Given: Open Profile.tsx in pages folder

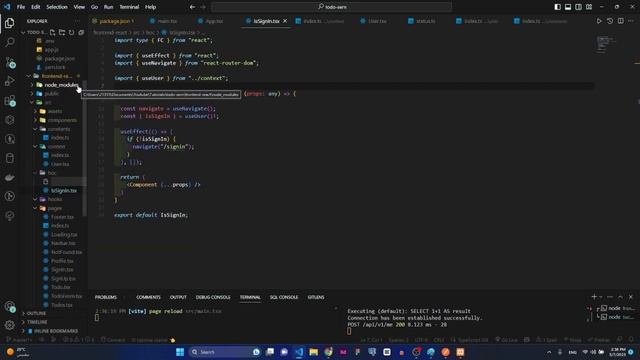Looking at the screenshot, I should 62,261.
